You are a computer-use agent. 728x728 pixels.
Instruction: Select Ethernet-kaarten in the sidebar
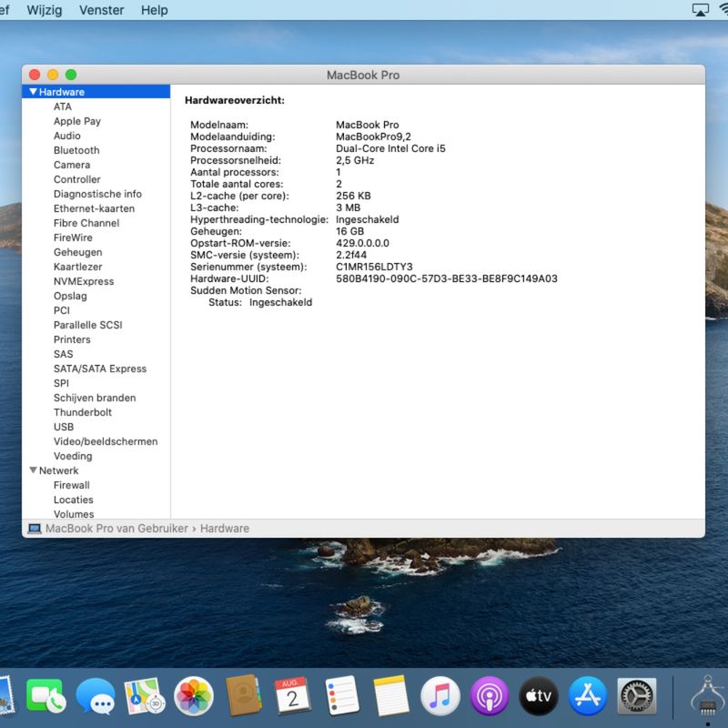pyautogui.click(x=95, y=208)
